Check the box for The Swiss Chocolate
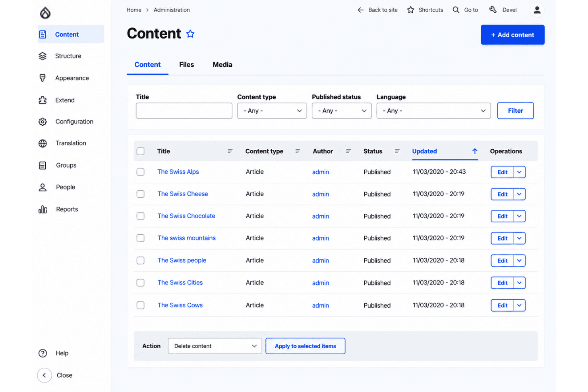This screenshot has width=588, height=392. (x=141, y=216)
